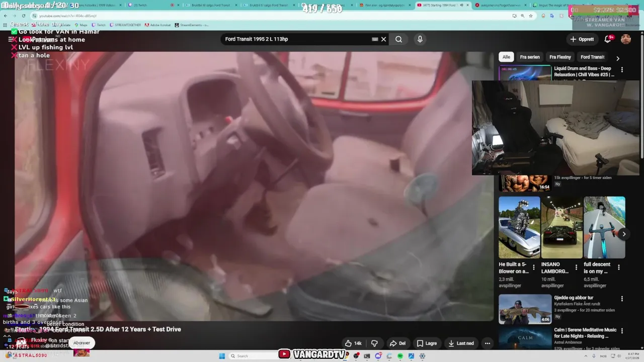Select the Fra Flexiny filter chip
Viewport: 644px width, 362px height.
tap(560, 57)
